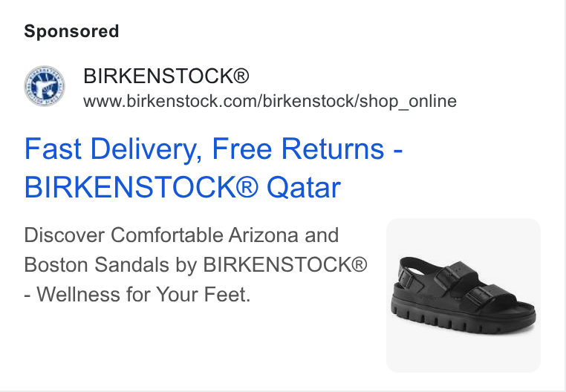
Task: Click the www.birkenstock.com display URL
Action: click(x=270, y=101)
